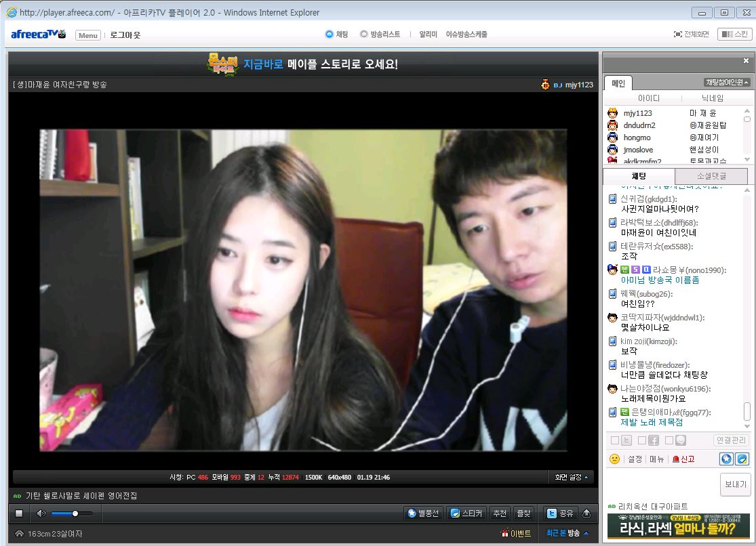Adjust the volume slider
Screen dimensions: 756x546
click(x=72, y=513)
